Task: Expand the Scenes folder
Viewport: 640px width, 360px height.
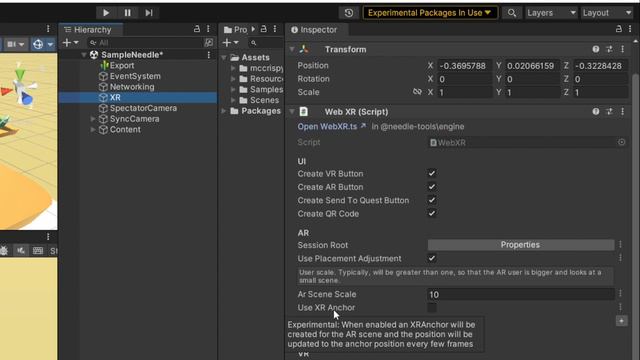Action: pyautogui.click(x=233, y=100)
